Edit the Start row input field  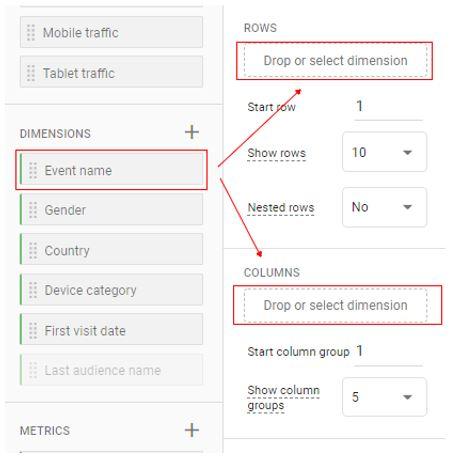pos(388,107)
